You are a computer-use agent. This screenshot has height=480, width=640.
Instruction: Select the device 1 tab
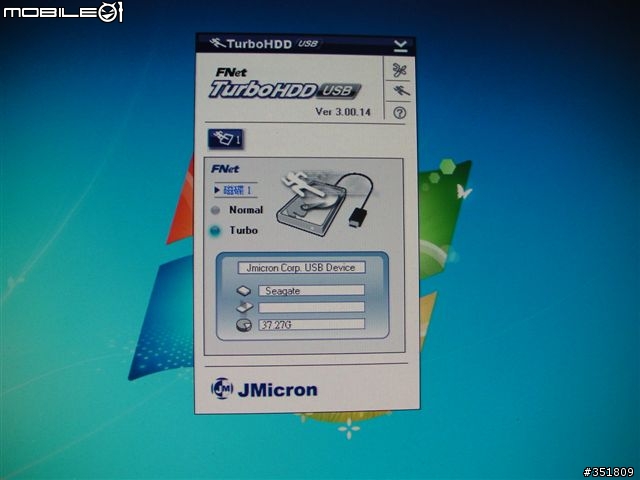click(x=227, y=139)
